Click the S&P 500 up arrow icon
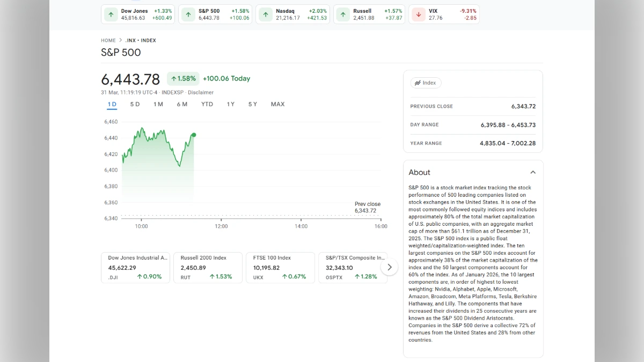644x362 pixels. pyautogui.click(x=187, y=14)
